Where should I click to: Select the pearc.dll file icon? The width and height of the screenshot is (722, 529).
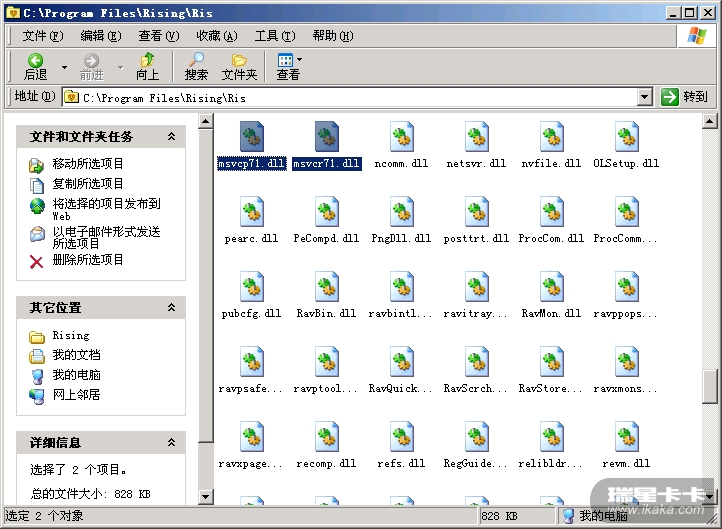coord(252,212)
